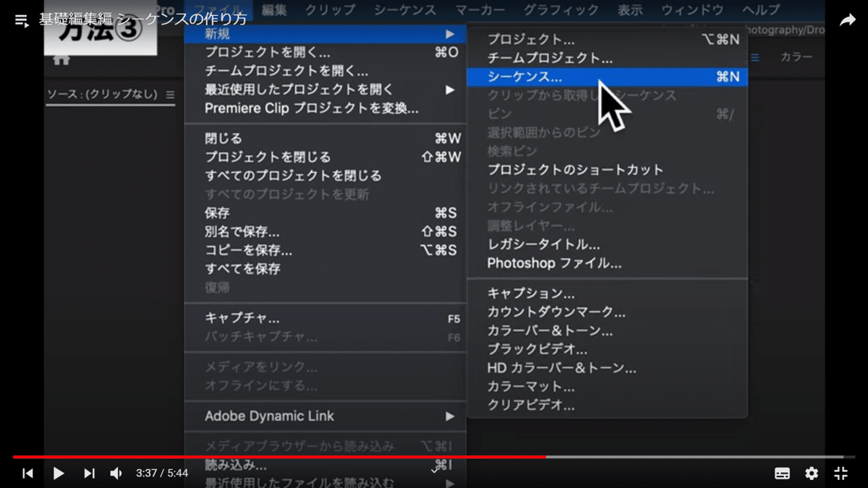Viewport: 868px width, 488px height.
Task: Open the hamburger menu at top left
Action: (x=20, y=20)
